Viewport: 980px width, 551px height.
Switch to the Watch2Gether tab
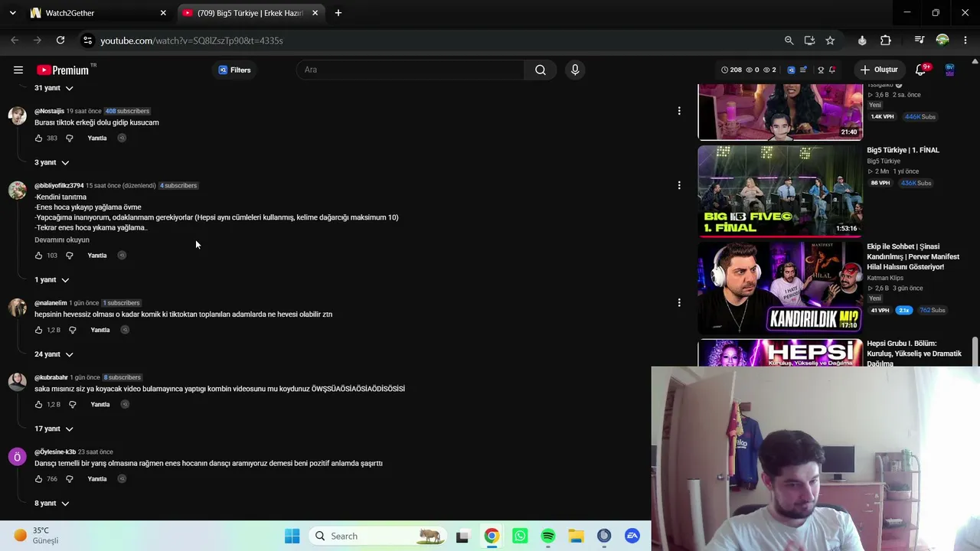[x=99, y=13]
